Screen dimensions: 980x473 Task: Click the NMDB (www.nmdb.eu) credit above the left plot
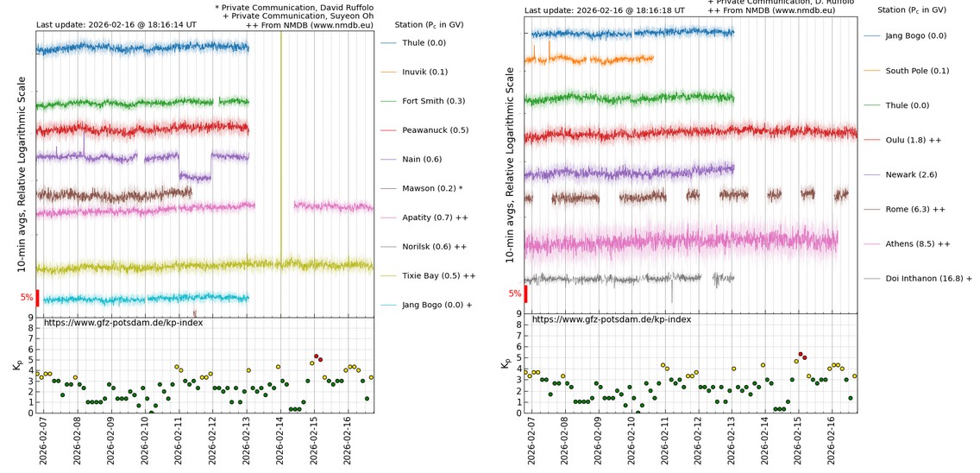(316, 26)
